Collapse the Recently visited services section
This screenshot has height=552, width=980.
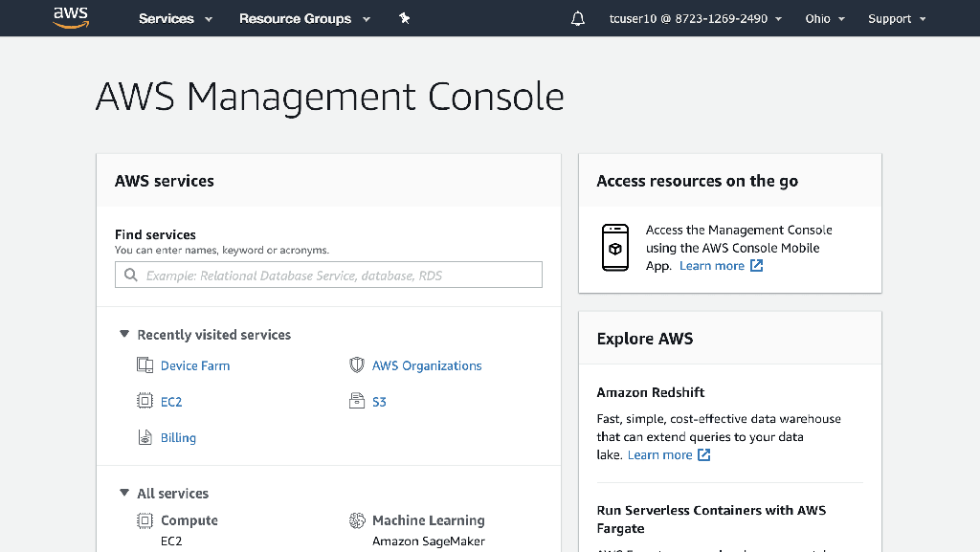(124, 334)
